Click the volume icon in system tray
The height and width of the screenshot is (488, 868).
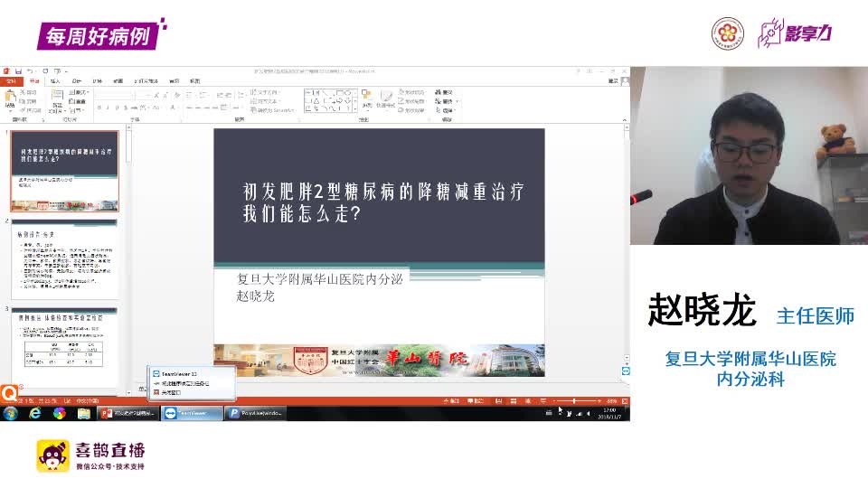click(588, 413)
